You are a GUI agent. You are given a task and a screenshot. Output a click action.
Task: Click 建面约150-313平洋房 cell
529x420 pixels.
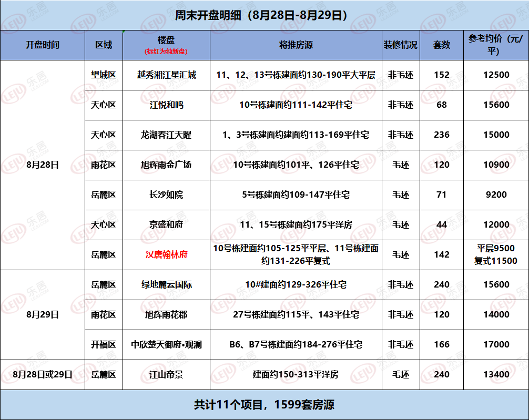[296, 375]
